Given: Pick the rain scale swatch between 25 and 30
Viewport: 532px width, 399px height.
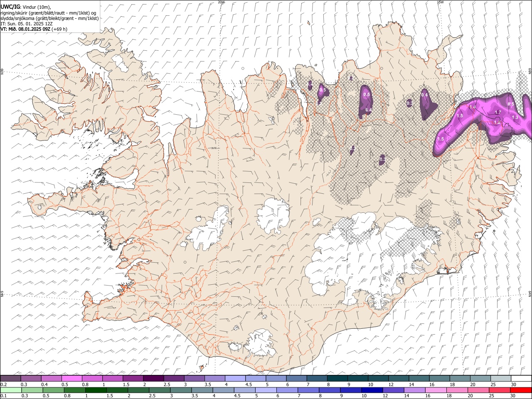Looking at the screenshot, I should coord(500,390).
